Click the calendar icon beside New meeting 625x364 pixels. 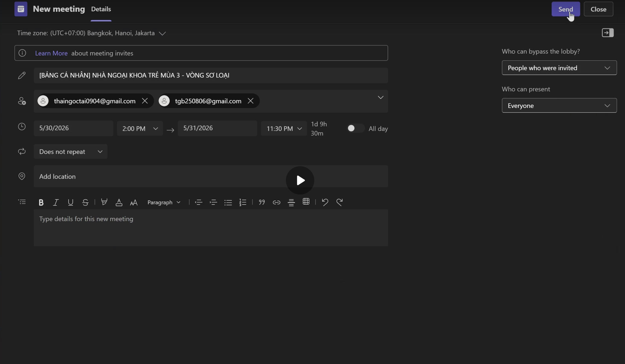21,9
